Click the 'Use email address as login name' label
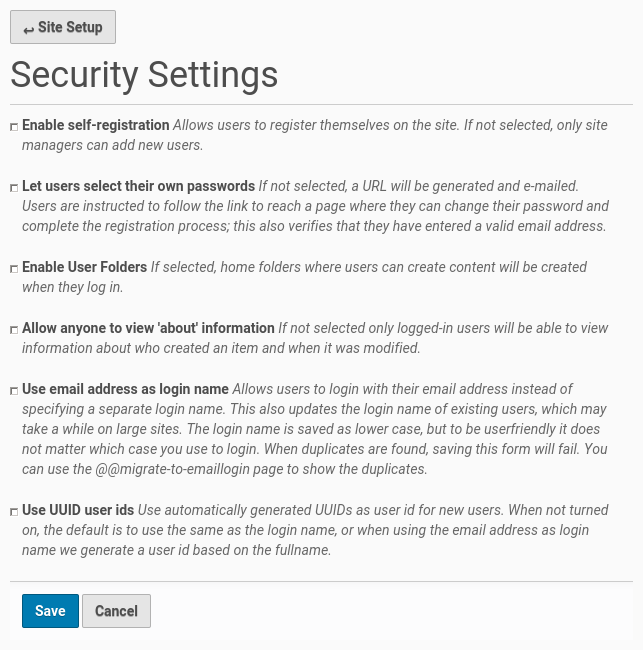The width and height of the screenshot is (643, 650). click(125, 389)
